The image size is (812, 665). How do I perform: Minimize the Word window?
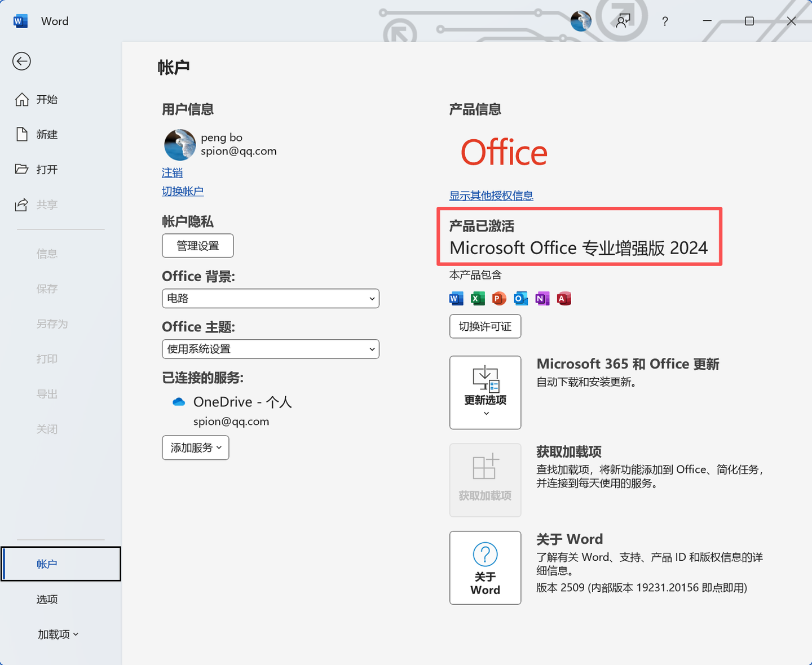[707, 21]
